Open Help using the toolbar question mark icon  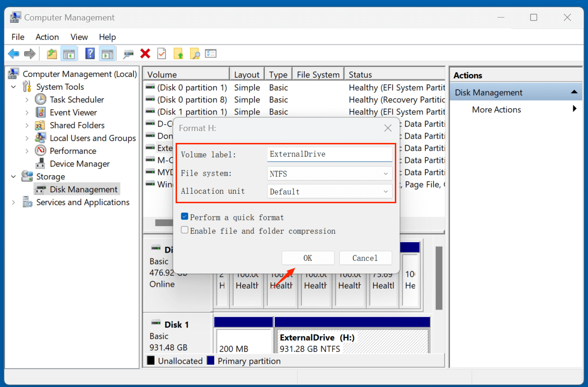click(x=90, y=53)
